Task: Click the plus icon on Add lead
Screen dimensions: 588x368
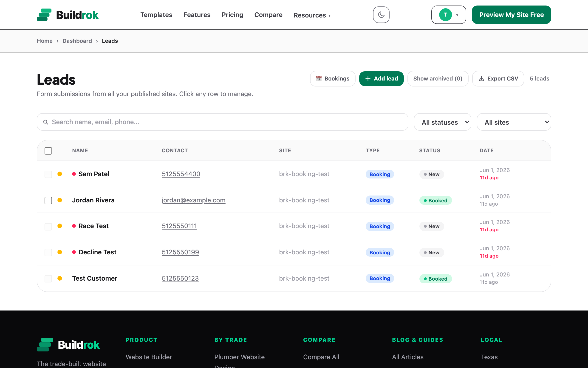Action: click(368, 79)
